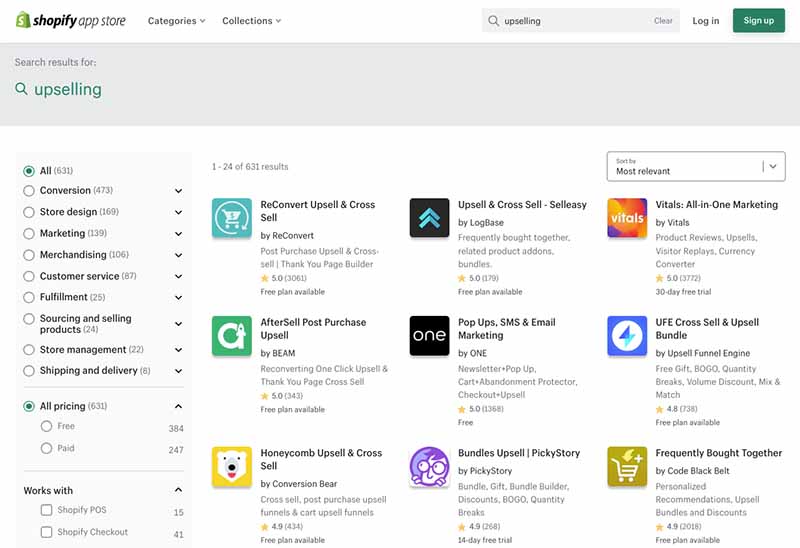This screenshot has width=800, height=548.
Task: Open Honeycomb bear app icon
Action: coord(232,467)
